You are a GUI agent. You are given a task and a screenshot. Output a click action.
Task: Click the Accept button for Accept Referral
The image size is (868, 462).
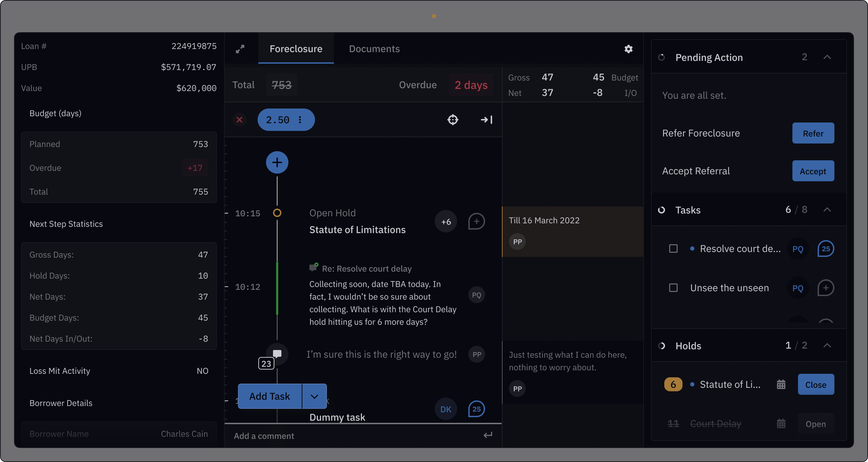(813, 171)
